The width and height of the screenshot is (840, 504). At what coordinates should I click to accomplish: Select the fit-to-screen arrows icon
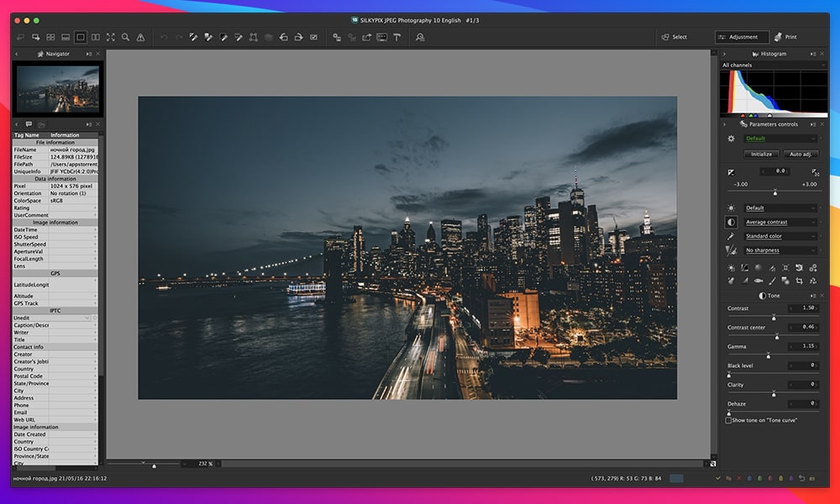coord(110,37)
